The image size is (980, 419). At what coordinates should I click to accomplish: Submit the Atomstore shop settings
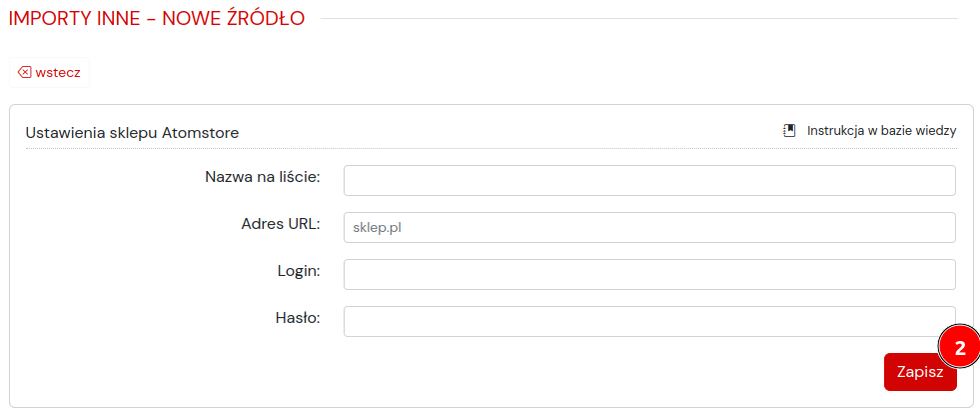click(919, 372)
